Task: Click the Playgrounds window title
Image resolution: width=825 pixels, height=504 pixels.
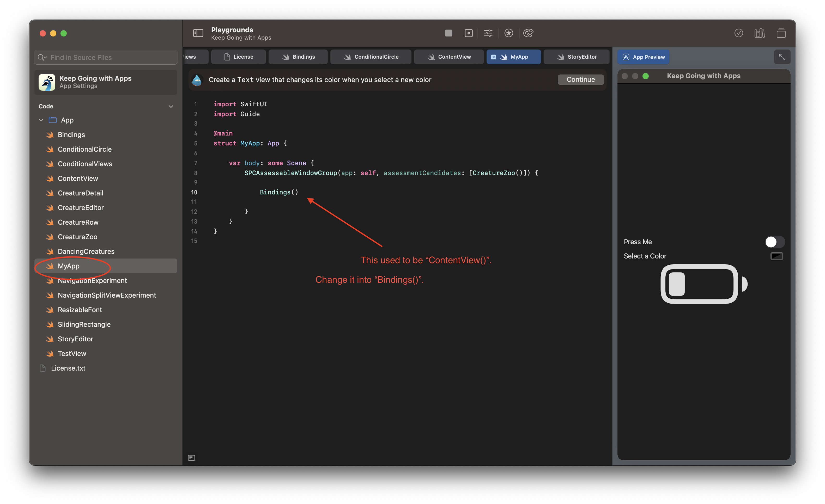Action: [232, 30]
